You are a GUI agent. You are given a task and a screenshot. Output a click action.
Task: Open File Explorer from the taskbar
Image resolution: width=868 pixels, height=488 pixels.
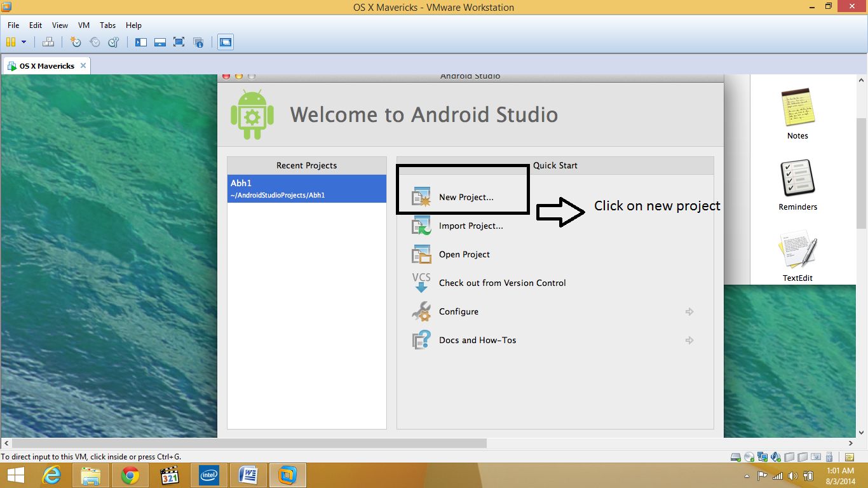91,475
